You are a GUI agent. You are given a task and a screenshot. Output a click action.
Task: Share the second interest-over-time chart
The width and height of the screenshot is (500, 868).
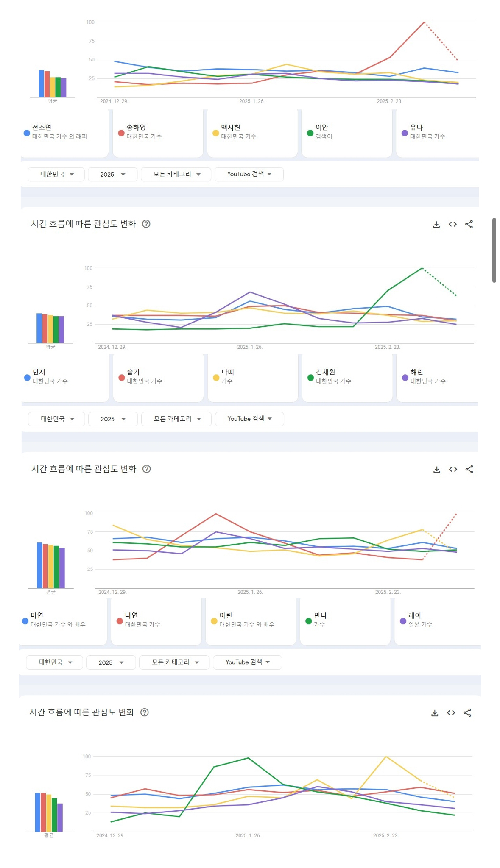(x=469, y=225)
